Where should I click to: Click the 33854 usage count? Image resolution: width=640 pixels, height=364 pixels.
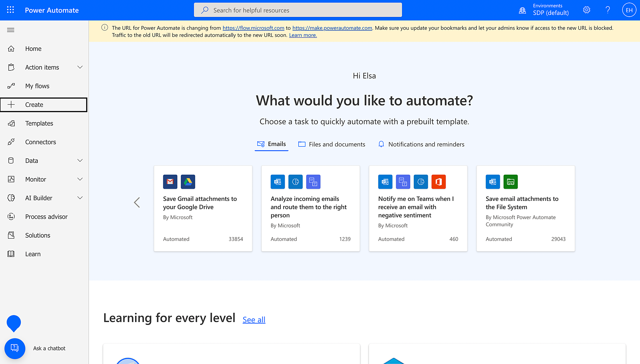(x=236, y=239)
